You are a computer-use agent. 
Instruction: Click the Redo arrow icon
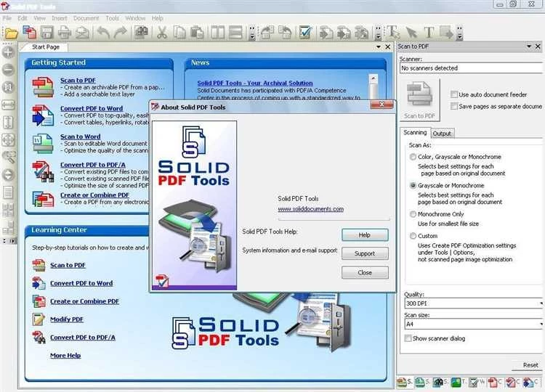click(x=120, y=33)
